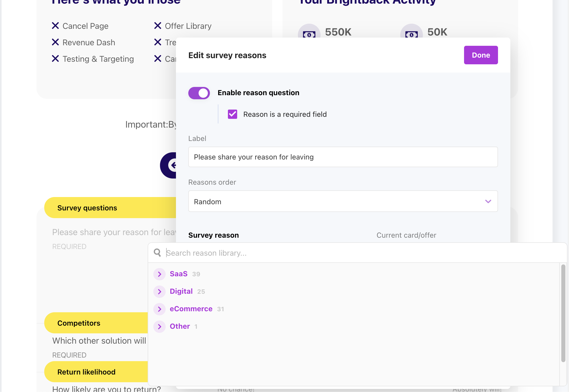Click the X icon beside Revenue Dash
This screenshot has height=392, width=569.
(55, 42)
